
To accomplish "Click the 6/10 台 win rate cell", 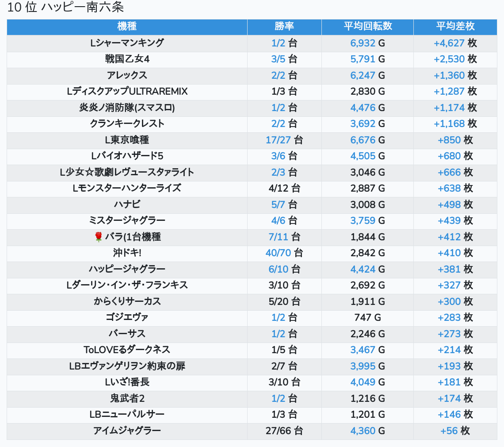I will (284, 269).
